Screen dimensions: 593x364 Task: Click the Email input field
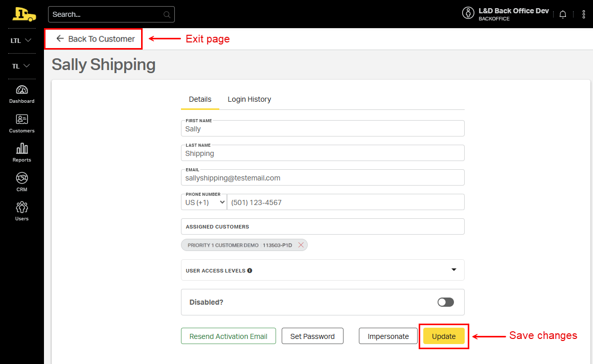(322, 178)
